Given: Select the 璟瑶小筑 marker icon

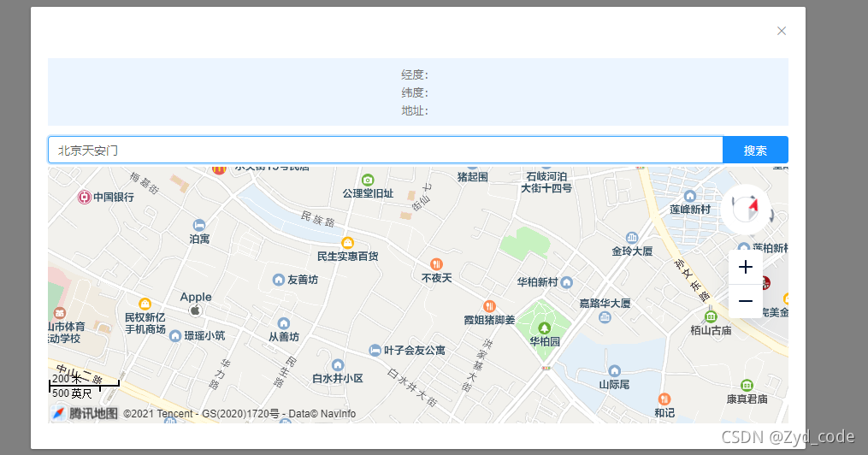Looking at the screenshot, I should [x=175, y=335].
